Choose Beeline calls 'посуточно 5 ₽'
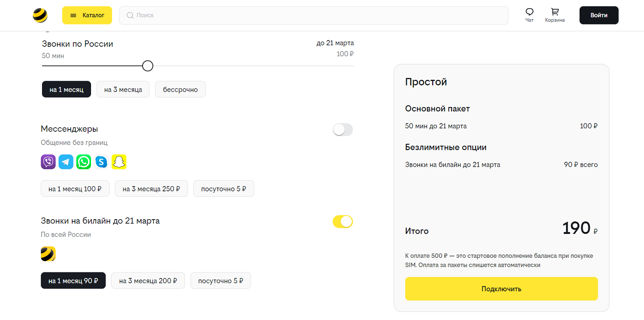Viewport: 644px width, 320px height. [x=221, y=281]
